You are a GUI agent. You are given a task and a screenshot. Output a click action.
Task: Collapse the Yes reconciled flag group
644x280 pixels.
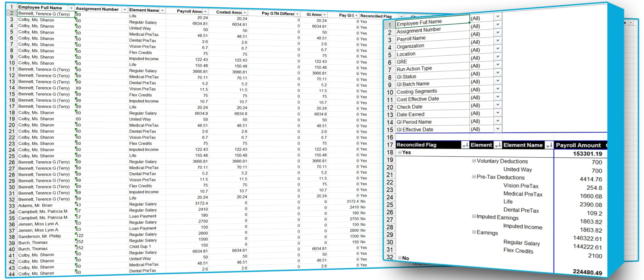(x=400, y=153)
